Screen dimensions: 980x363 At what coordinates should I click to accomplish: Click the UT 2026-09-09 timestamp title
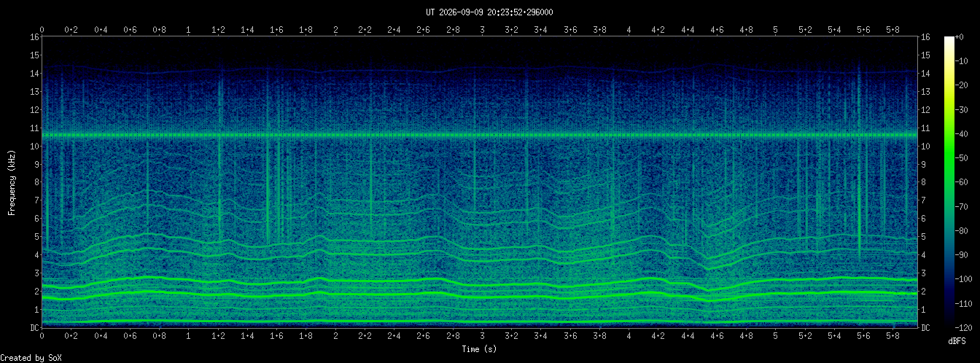tap(489, 12)
